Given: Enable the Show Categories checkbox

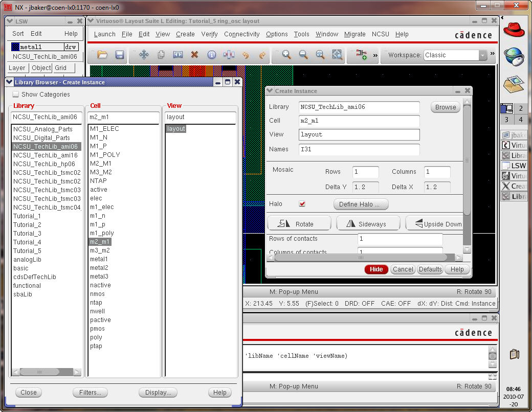Looking at the screenshot, I should (x=16, y=95).
